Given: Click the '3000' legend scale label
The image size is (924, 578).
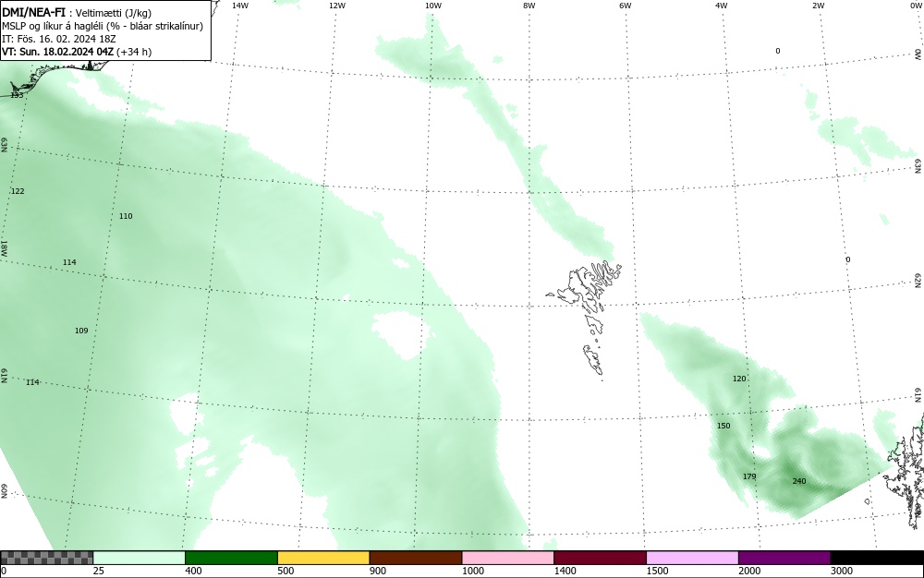Looking at the screenshot, I should click(842, 571).
